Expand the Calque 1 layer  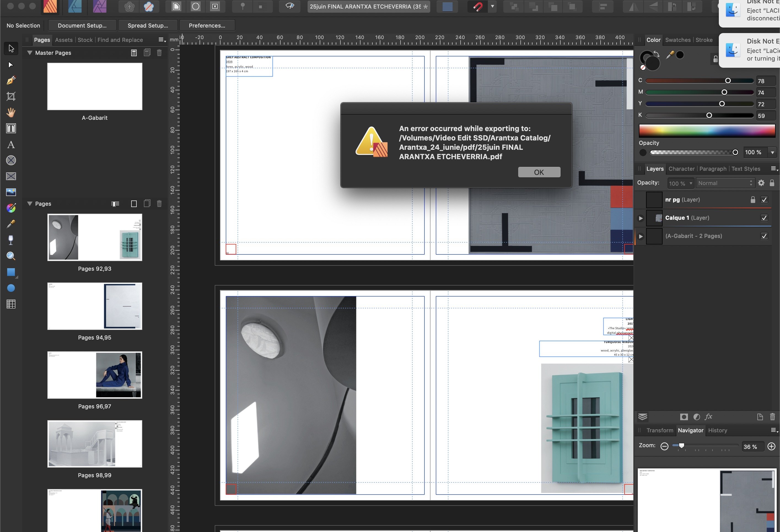tap(640, 218)
